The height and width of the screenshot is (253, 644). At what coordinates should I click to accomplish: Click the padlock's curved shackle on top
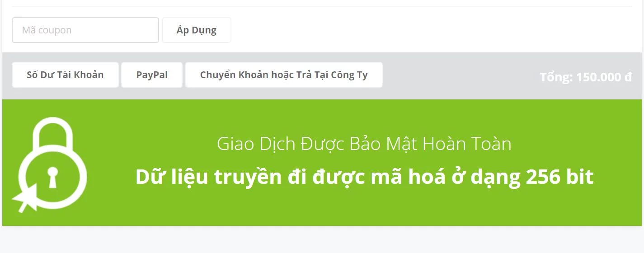point(53,133)
